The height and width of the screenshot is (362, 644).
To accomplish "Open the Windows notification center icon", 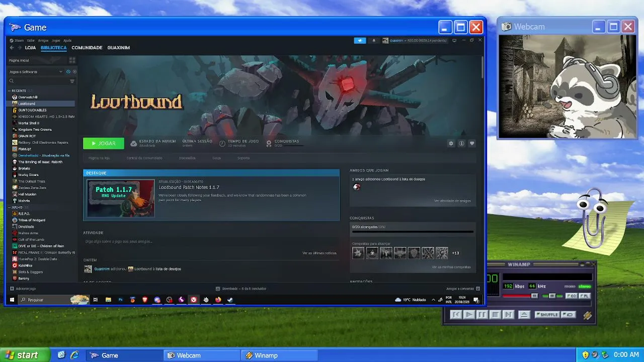I will pos(476,300).
